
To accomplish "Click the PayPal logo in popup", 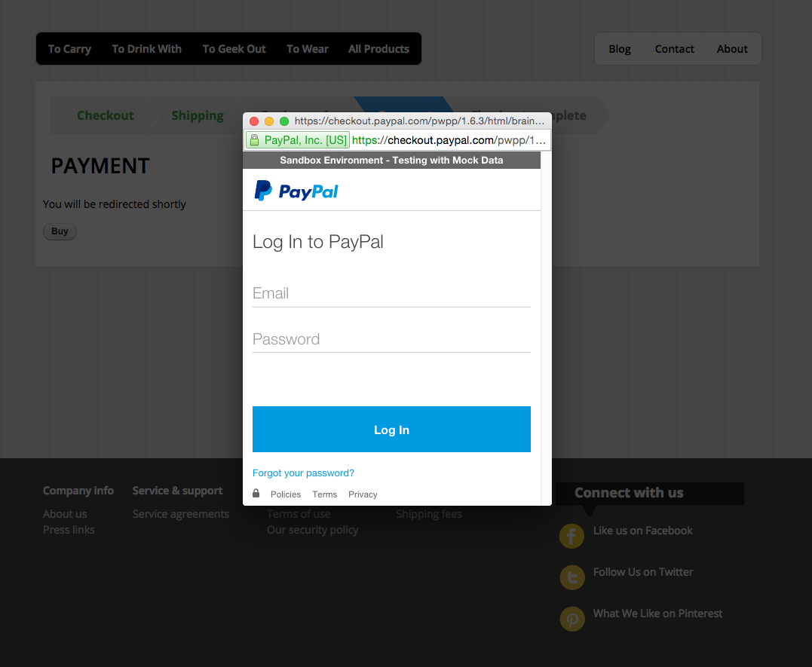I will pyautogui.click(x=296, y=191).
